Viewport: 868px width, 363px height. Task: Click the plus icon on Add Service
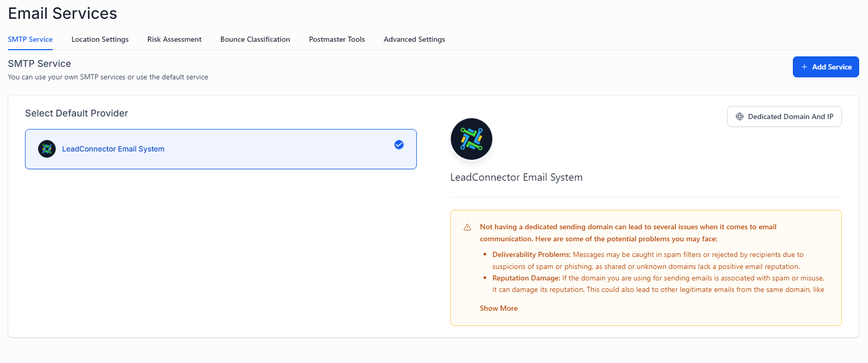point(804,67)
